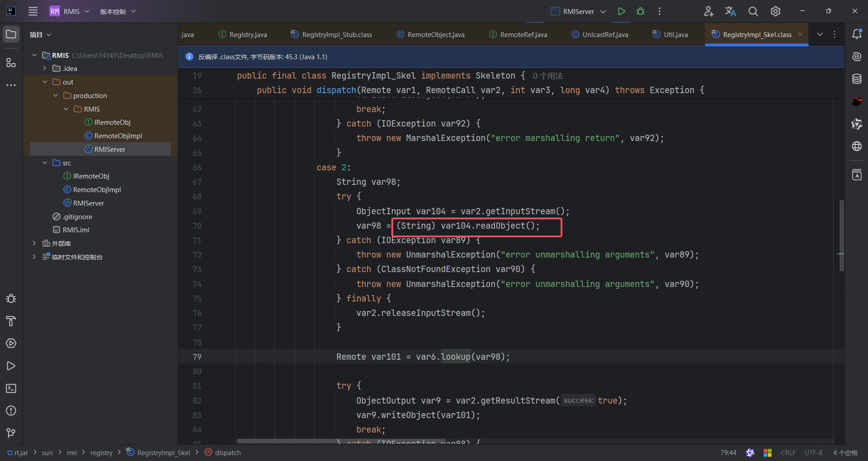This screenshot has height=461, width=868.
Task: Open the Run tool window in left sidebar
Action: click(11, 366)
